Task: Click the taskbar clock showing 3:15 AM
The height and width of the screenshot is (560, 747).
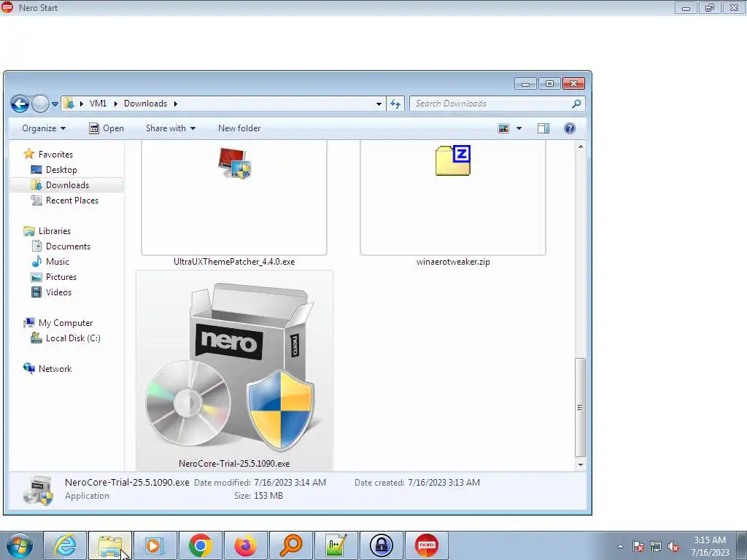Action: coord(710,546)
